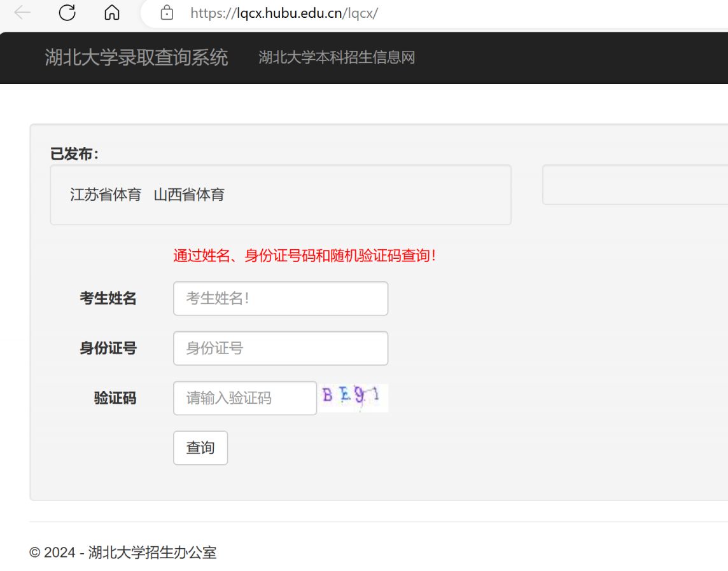Click the 请输入验证码 input field
728x571 pixels.
pos(244,398)
